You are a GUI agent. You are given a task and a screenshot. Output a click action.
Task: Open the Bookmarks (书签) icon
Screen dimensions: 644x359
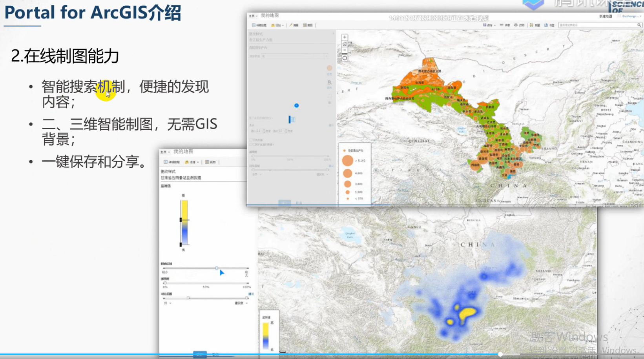point(546,25)
